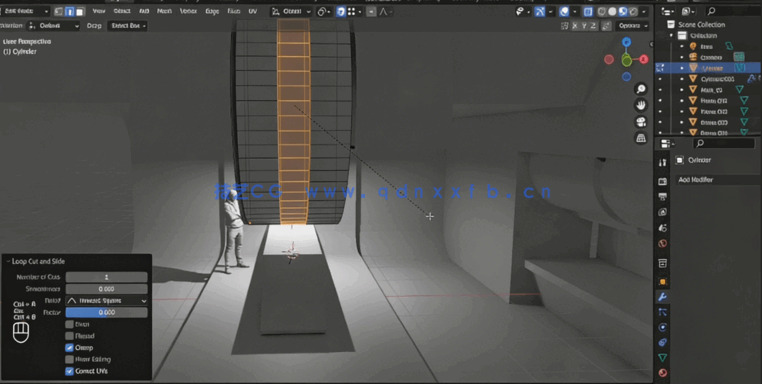Select solid viewport shading
The image size is (762, 384).
612,11
